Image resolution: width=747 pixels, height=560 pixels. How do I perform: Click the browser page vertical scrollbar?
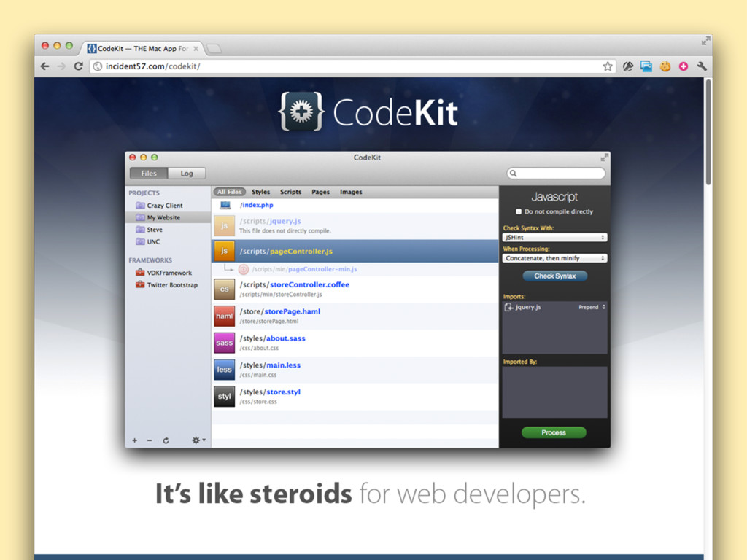708,132
